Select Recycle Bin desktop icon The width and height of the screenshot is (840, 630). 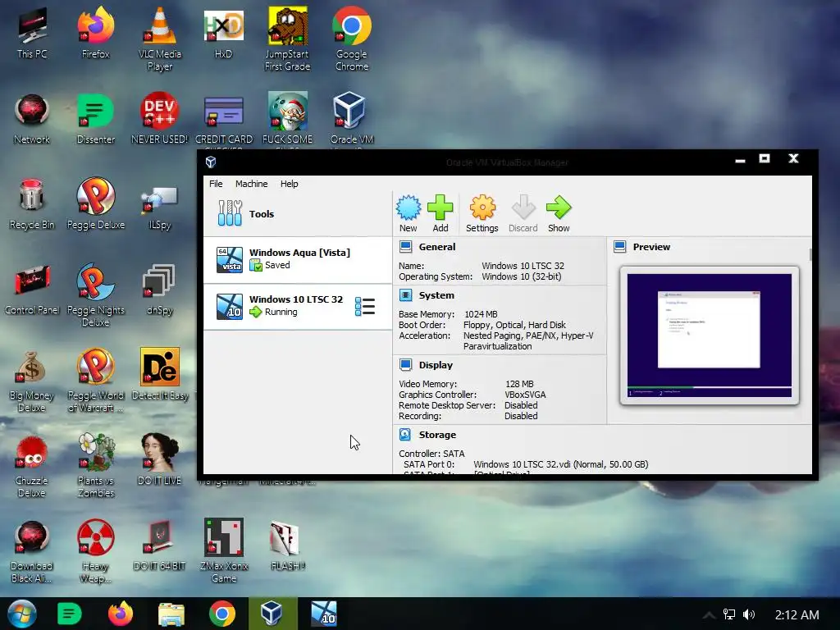pyautogui.click(x=32, y=203)
